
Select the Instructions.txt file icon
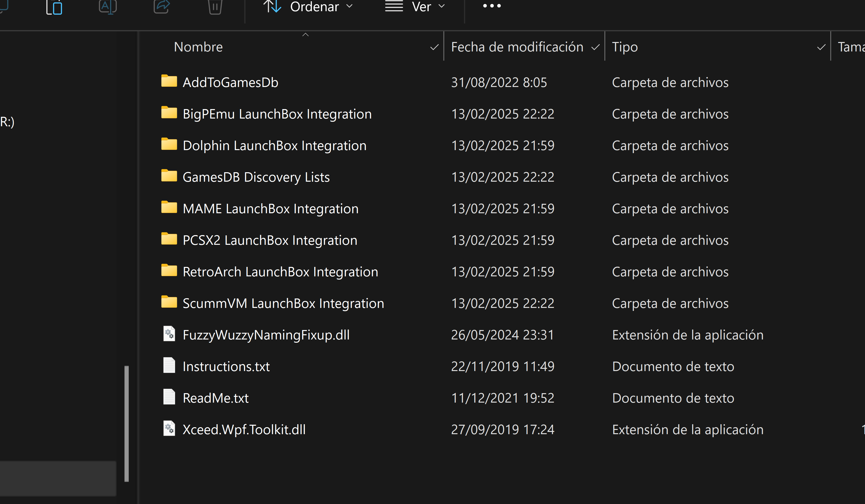pos(169,365)
